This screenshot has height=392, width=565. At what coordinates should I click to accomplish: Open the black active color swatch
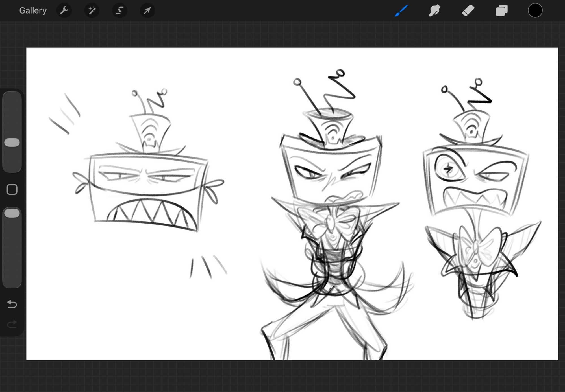click(x=535, y=11)
